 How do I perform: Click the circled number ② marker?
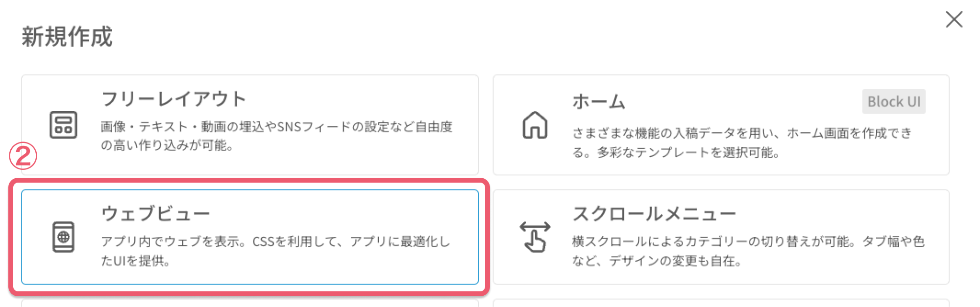pyautogui.click(x=23, y=156)
